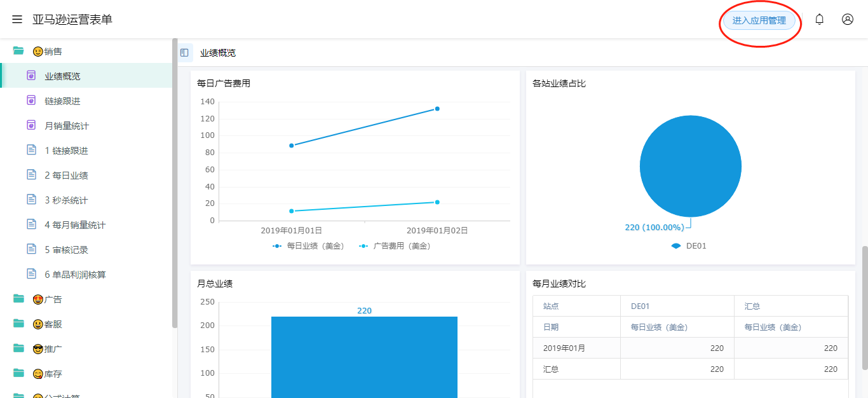Select 业绩概览 in the sidebar
The height and width of the screenshot is (398, 868).
click(86, 76)
